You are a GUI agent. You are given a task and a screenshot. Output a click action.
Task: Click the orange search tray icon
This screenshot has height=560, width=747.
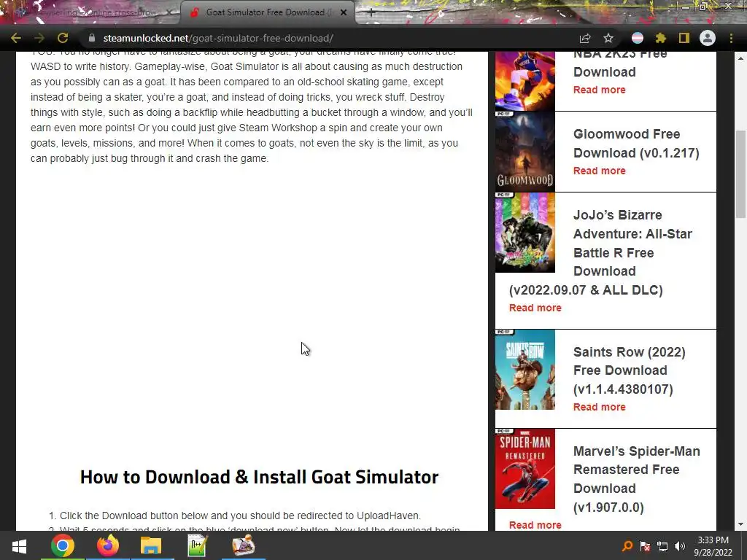(x=627, y=545)
